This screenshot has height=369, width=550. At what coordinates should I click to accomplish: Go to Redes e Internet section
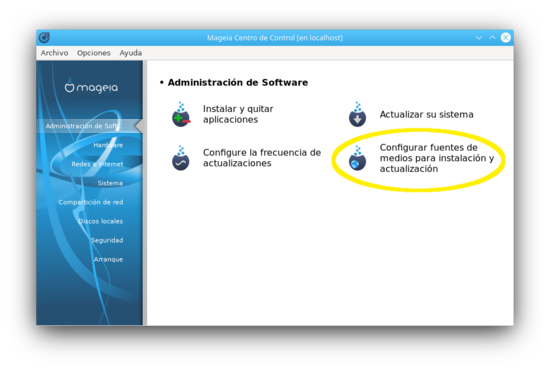[x=97, y=164]
